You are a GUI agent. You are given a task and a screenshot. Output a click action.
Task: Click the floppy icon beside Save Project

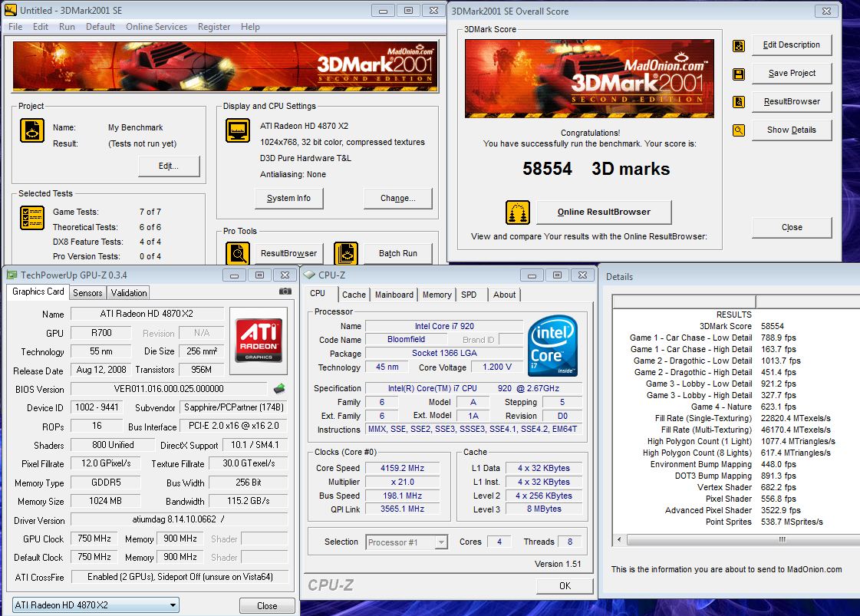[739, 74]
